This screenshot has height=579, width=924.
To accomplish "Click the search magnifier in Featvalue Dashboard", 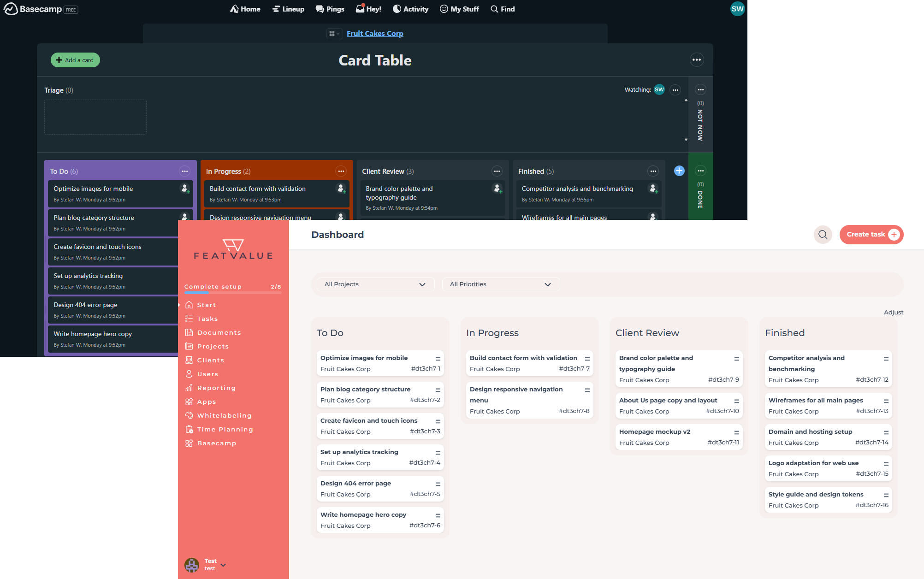I will click(823, 235).
